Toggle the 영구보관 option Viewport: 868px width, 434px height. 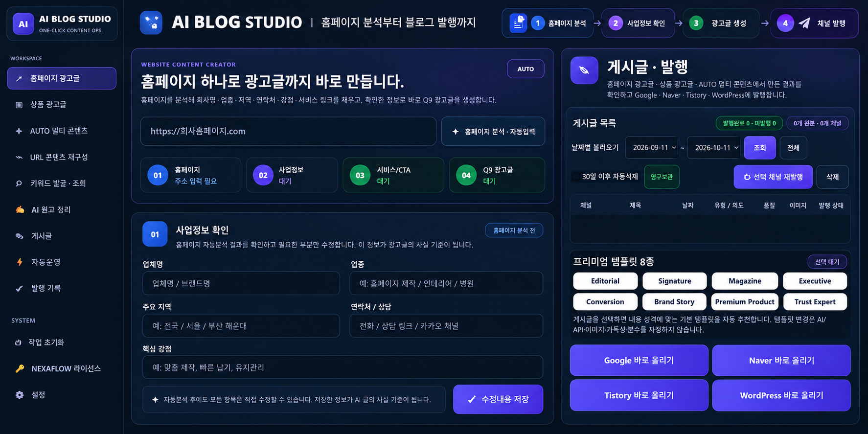click(662, 177)
